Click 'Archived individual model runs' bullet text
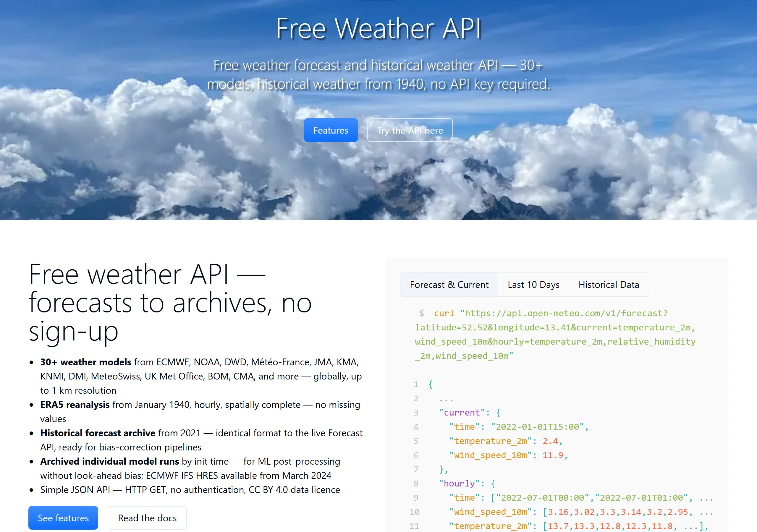Image resolution: width=757 pixels, height=532 pixels. click(x=109, y=461)
